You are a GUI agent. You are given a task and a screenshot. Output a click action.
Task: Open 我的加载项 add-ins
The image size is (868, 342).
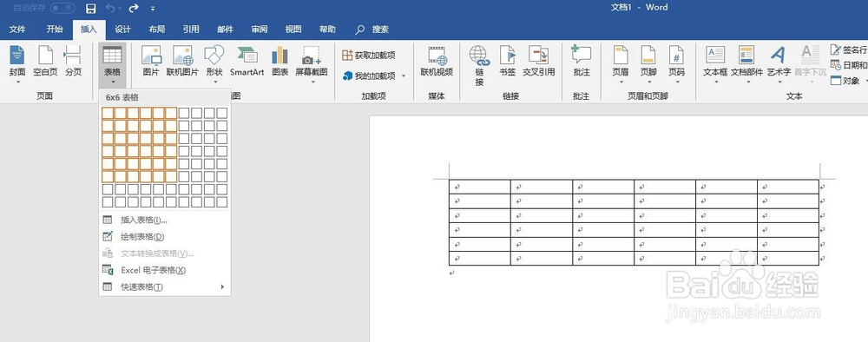point(369,76)
